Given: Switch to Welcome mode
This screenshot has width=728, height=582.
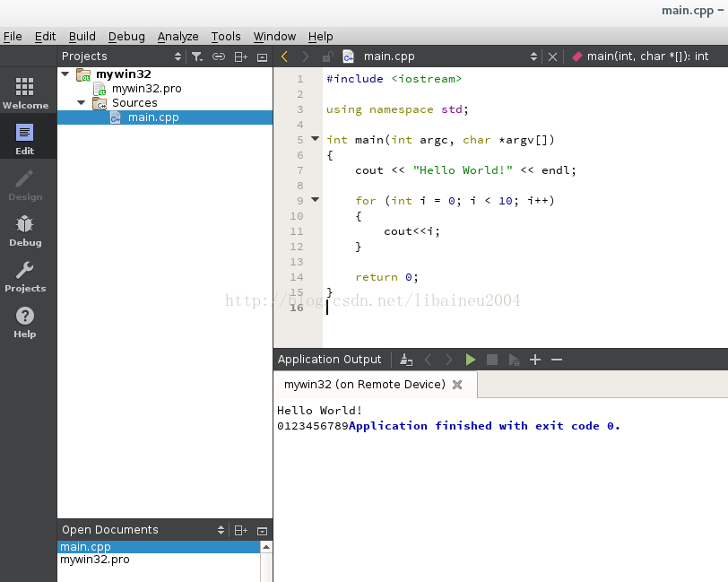Looking at the screenshot, I should pyautogui.click(x=25, y=93).
